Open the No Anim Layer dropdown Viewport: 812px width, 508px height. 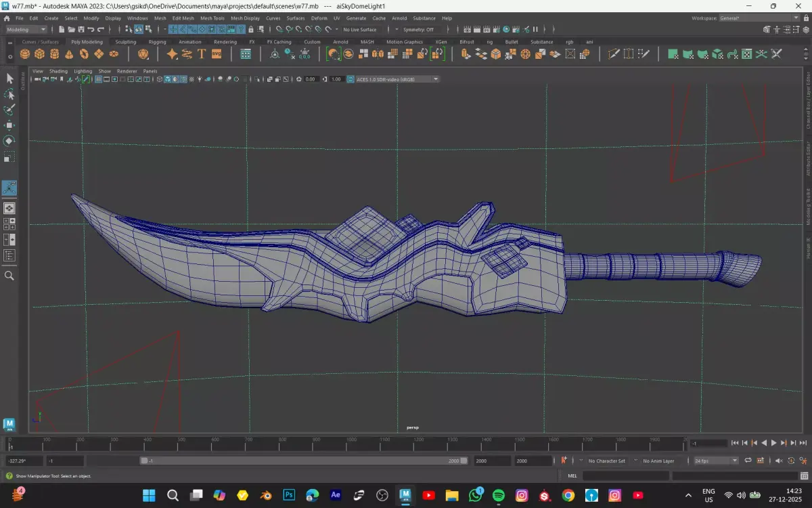point(658,461)
